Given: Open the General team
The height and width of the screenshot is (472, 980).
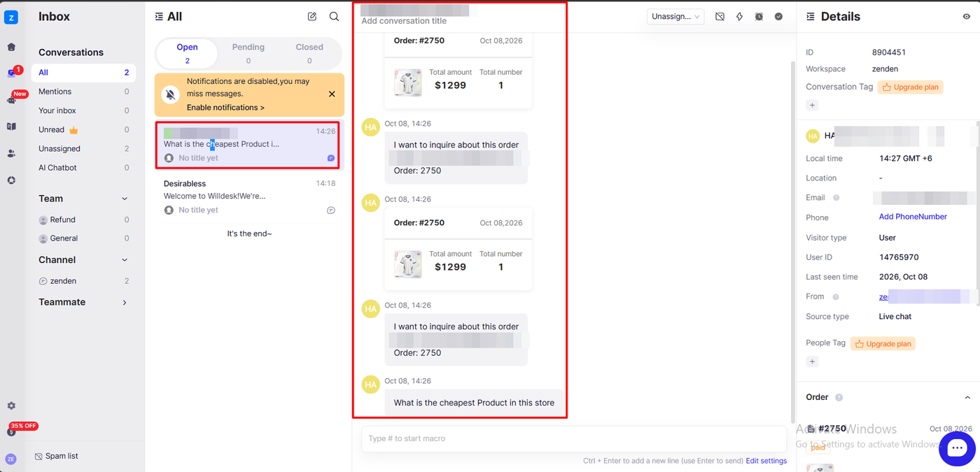Looking at the screenshot, I should (x=84, y=238).
